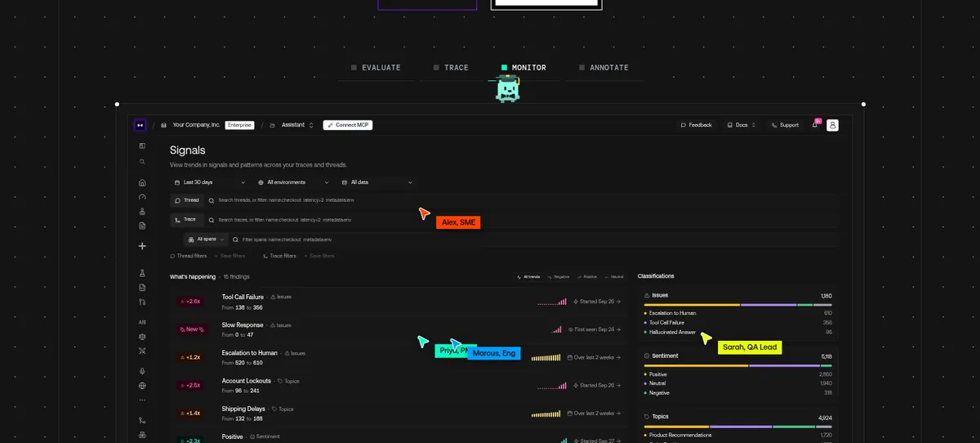Select the Negative trends filter
The height and width of the screenshot is (443, 980).
tap(559, 277)
